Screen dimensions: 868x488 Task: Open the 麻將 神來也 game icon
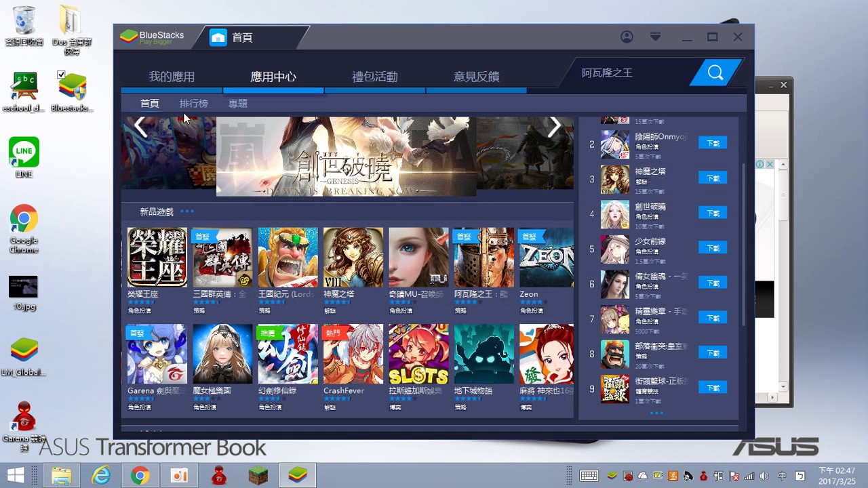[x=547, y=354]
